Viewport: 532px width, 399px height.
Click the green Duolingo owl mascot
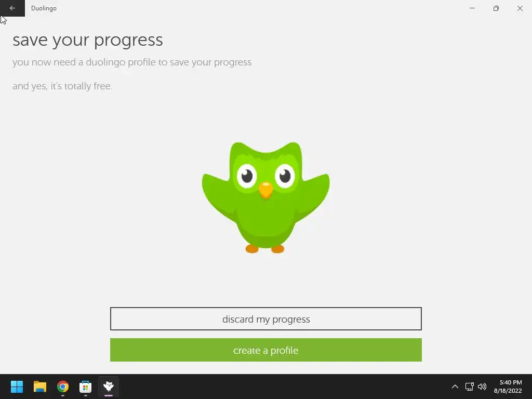point(265,197)
